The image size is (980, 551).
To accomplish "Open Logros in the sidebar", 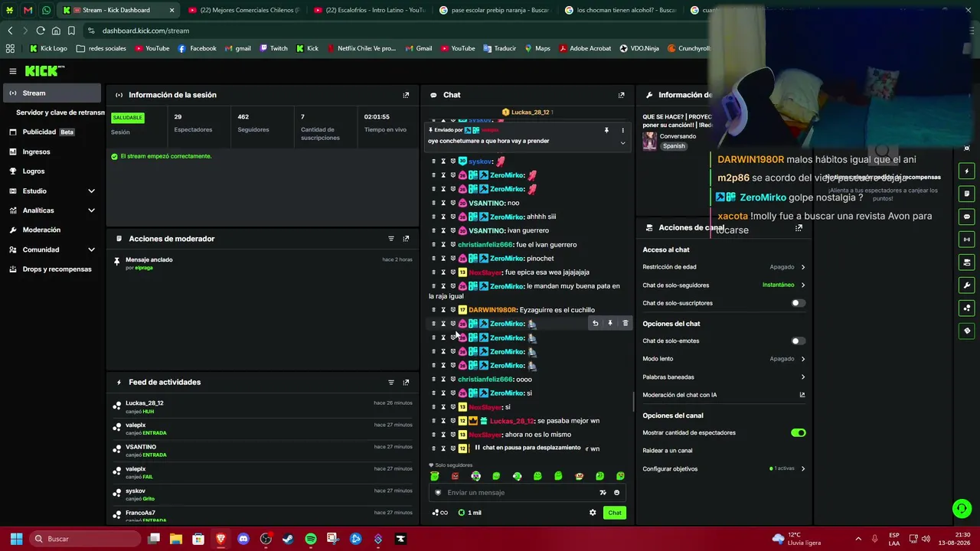I will [52, 171].
